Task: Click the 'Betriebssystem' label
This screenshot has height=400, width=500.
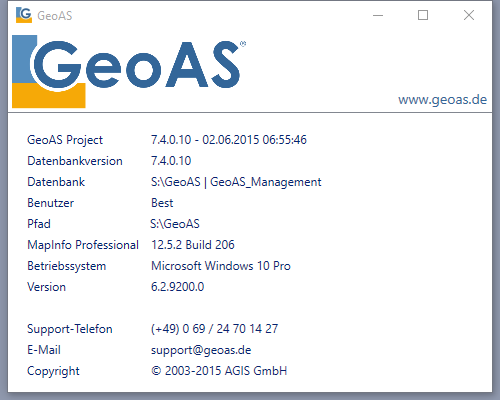Action: [67, 266]
